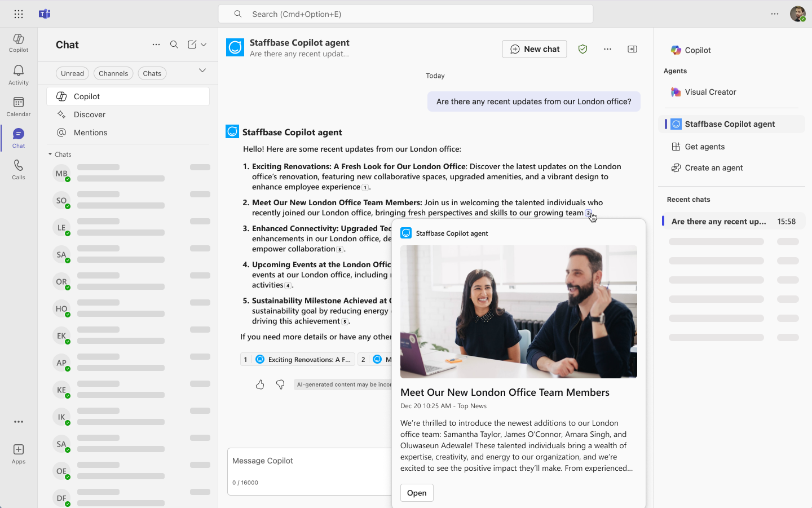Filter chats by Unread
812x508 pixels.
click(72, 73)
